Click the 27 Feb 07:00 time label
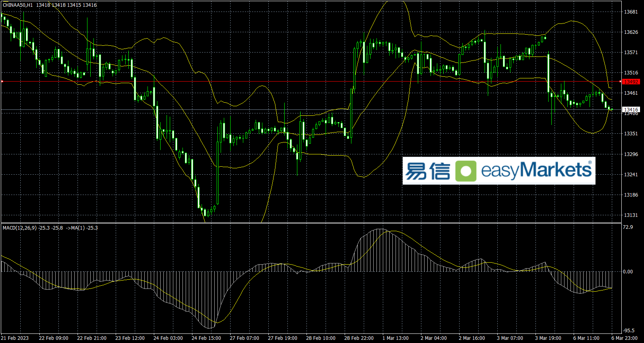 pyautogui.click(x=244, y=338)
